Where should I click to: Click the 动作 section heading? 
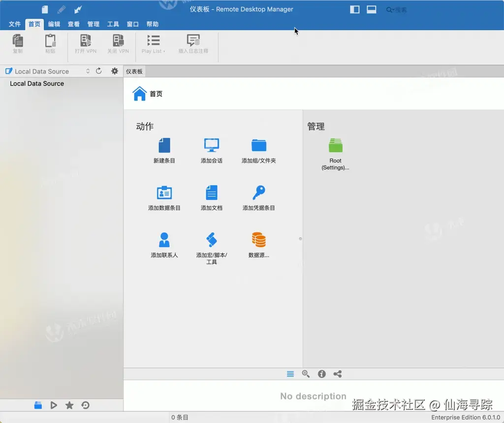click(x=145, y=127)
